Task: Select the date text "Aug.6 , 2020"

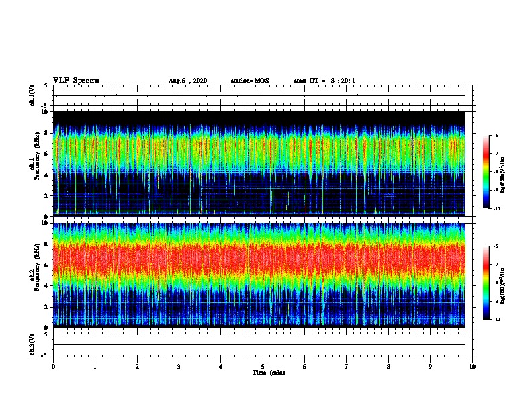Action: click(x=187, y=81)
